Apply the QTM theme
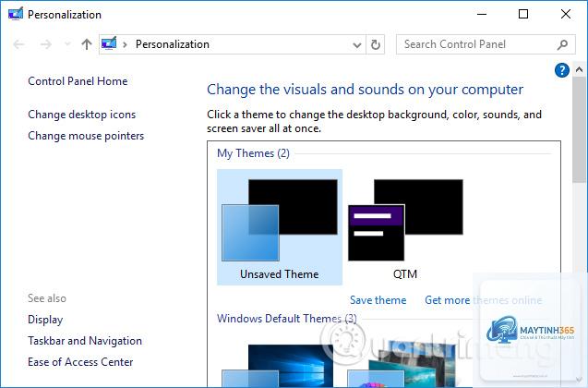 (x=405, y=227)
